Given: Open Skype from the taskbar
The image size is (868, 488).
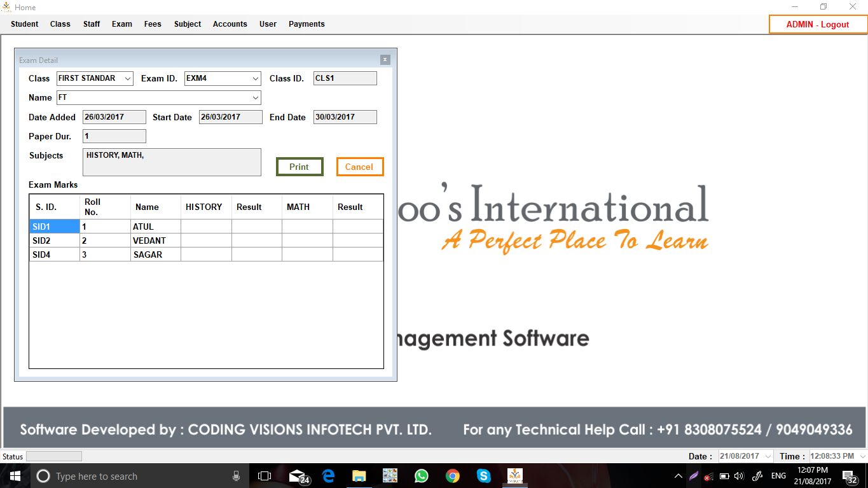Looking at the screenshot, I should click(483, 476).
